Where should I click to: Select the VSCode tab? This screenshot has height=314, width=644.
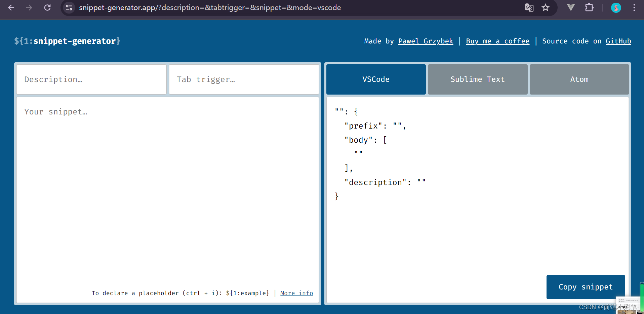coord(376,79)
